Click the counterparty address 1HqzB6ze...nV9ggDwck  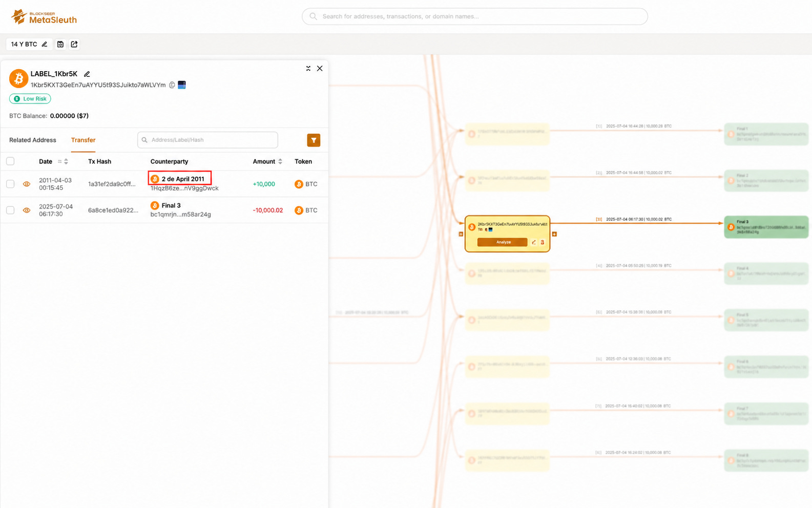click(184, 188)
